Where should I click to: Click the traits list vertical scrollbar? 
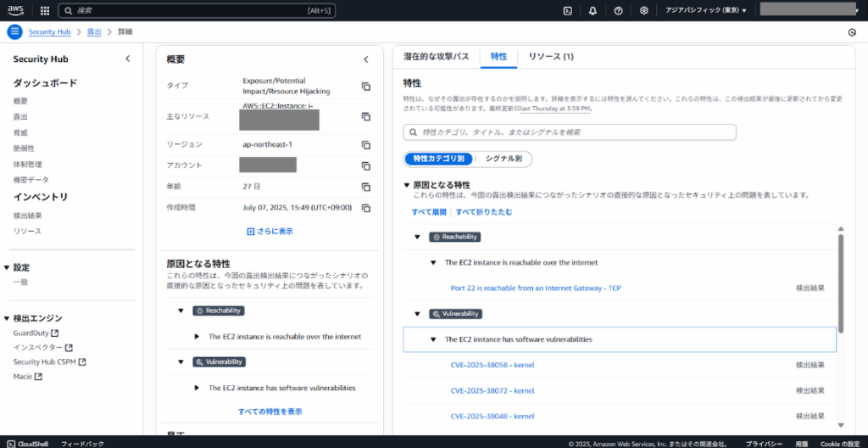[841, 280]
